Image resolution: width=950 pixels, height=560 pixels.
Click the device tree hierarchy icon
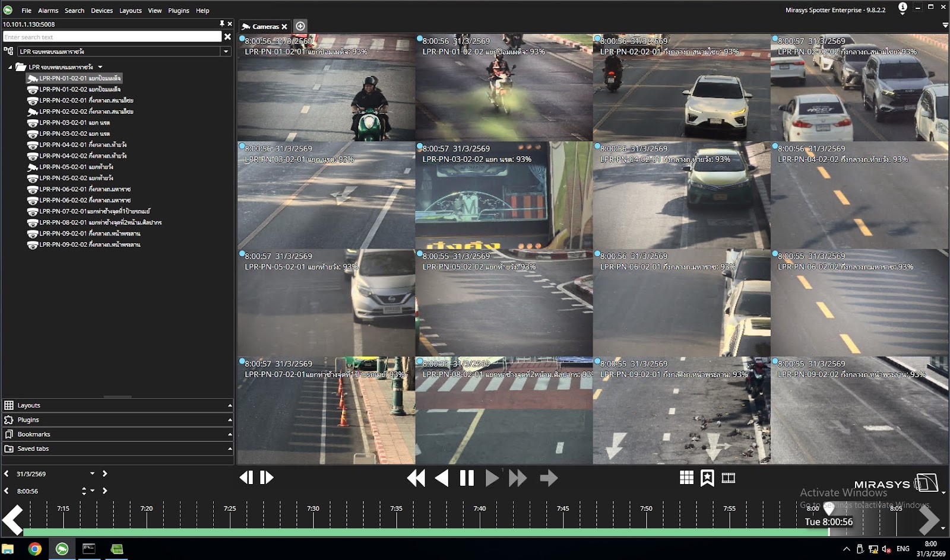click(8, 52)
